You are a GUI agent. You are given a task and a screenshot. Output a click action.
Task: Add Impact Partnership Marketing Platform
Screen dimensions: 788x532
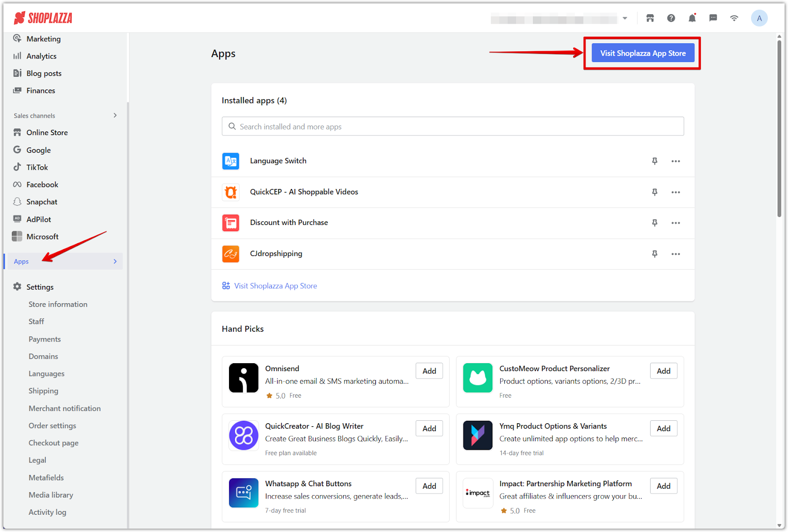(x=663, y=486)
